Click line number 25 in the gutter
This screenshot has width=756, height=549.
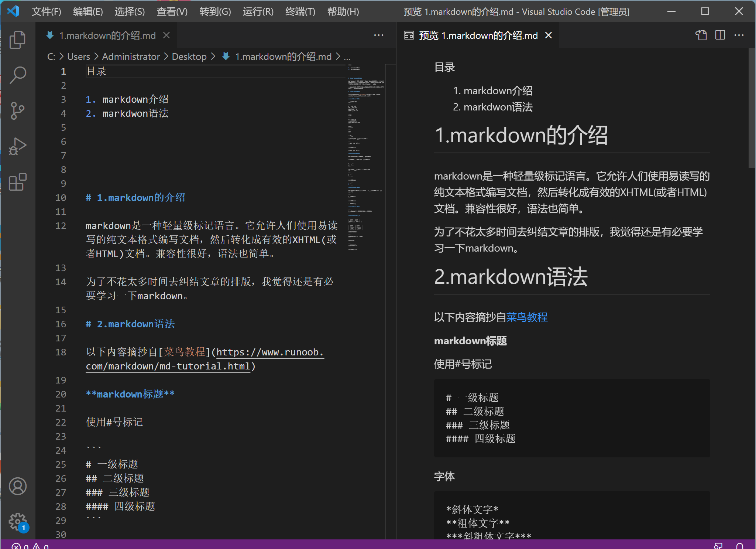coord(61,464)
